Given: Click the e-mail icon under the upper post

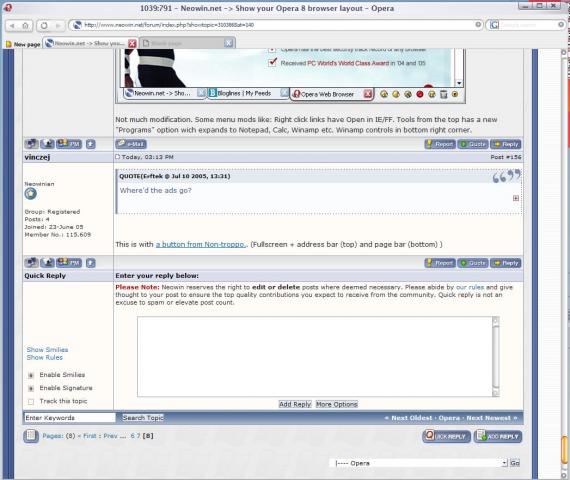Looking at the screenshot, I should (x=131, y=144).
